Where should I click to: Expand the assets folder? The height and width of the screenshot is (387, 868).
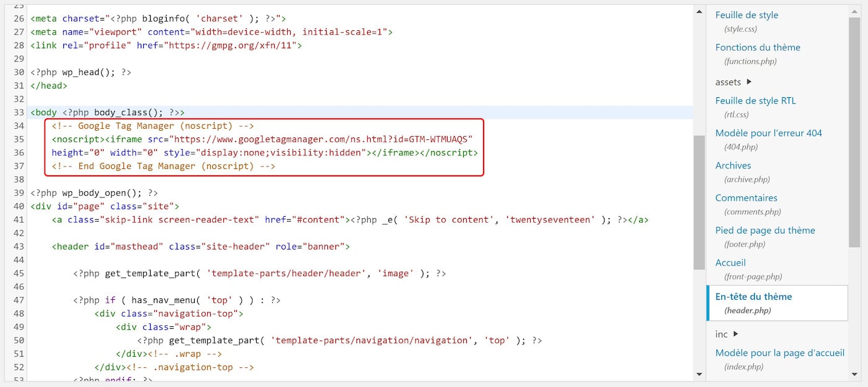coord(749,82)
